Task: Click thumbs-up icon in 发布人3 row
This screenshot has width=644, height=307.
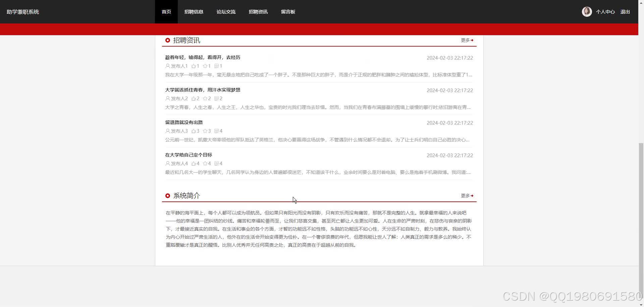Action: click(x=194, y=131)
